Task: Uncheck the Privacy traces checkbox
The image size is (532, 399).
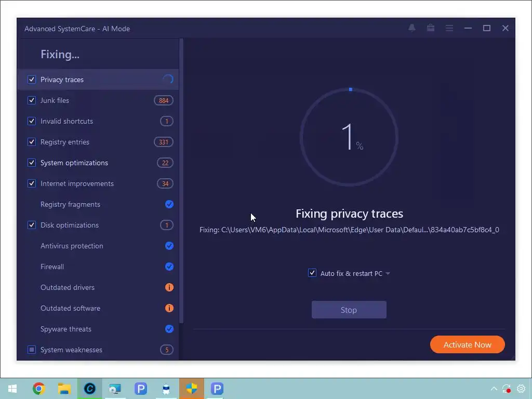Action: (x=32, y=79)
